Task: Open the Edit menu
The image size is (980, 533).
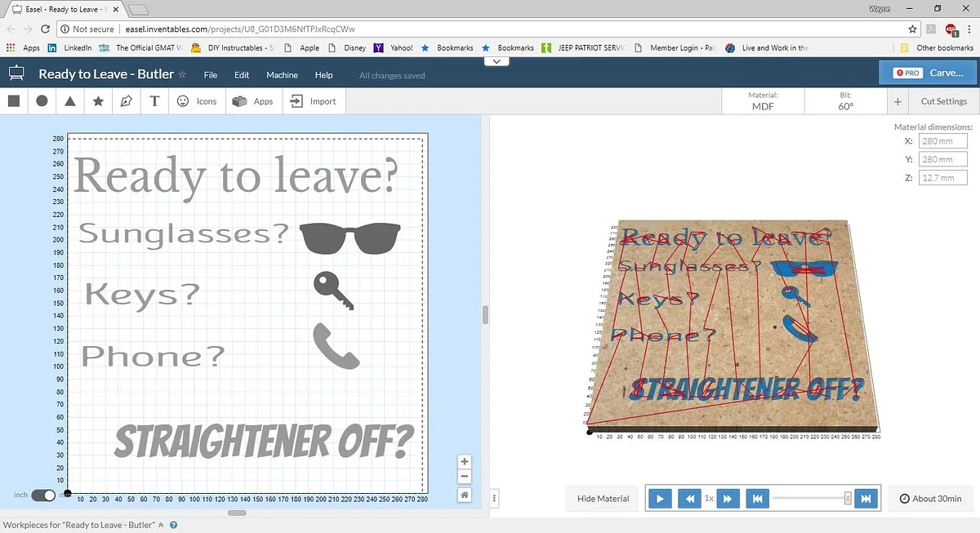Action: click(242, 75)
